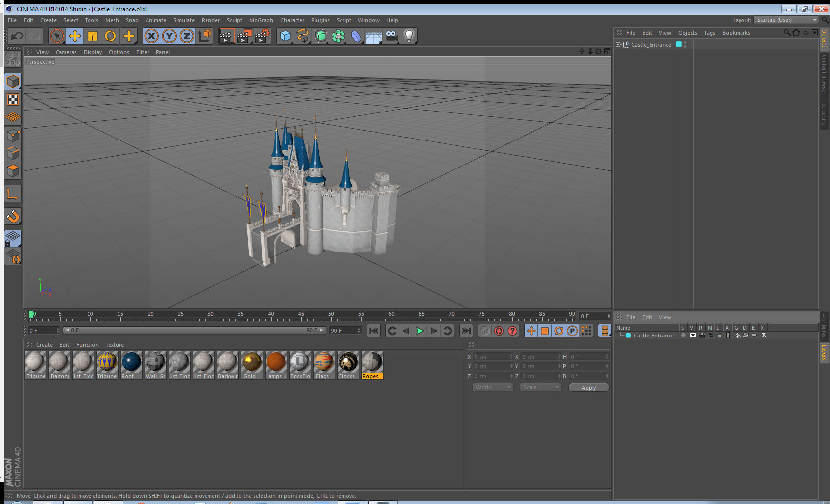Open material manager Texture menu
Screen dimensions: 830x504
[115, 345]
